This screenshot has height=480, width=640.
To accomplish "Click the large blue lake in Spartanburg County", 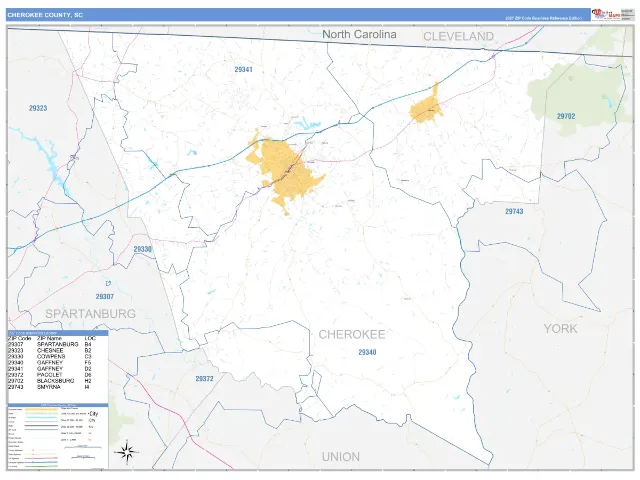I will (51, 161).
